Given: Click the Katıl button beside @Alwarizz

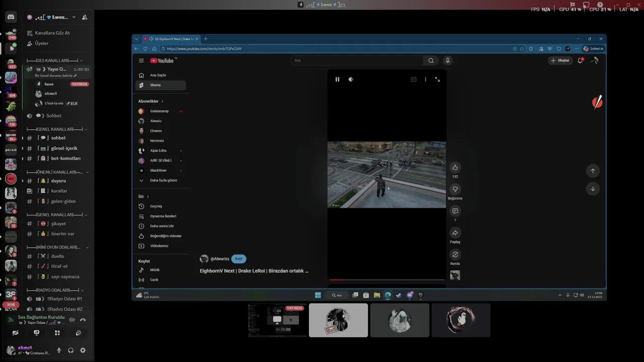Looking at the screenshot, I should pyautogui.click(x=238, y=259).
